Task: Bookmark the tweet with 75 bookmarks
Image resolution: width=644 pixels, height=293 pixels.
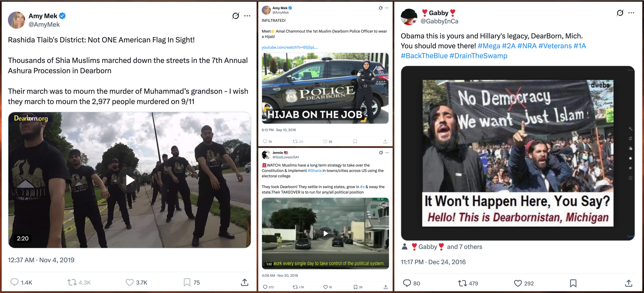Action: tap(187, 282)
